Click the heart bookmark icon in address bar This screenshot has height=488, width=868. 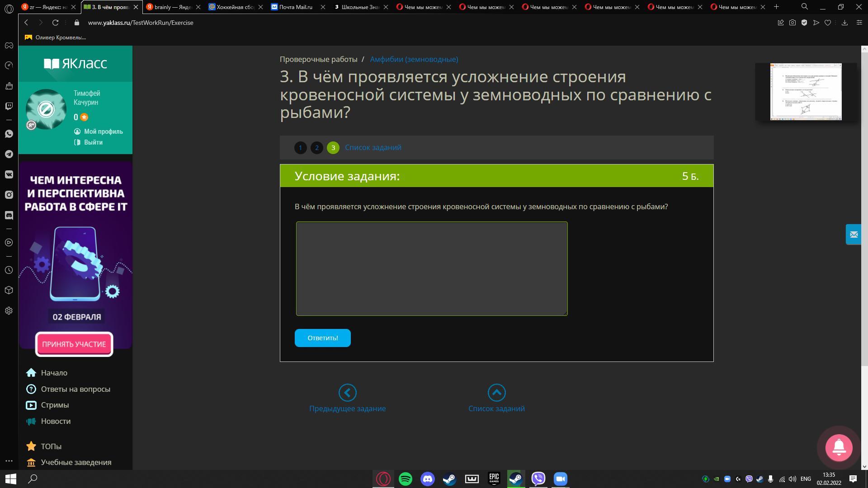click(x=828, y=23)
